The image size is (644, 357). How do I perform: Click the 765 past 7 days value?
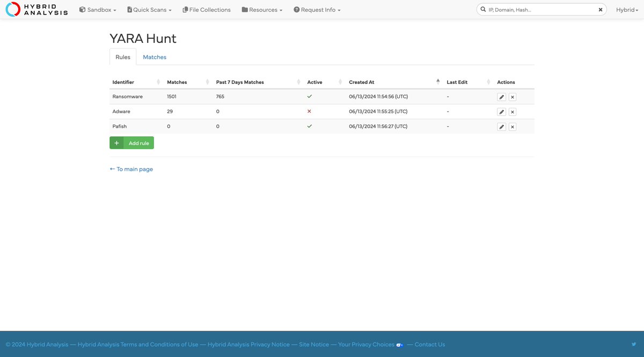(220, 97)
